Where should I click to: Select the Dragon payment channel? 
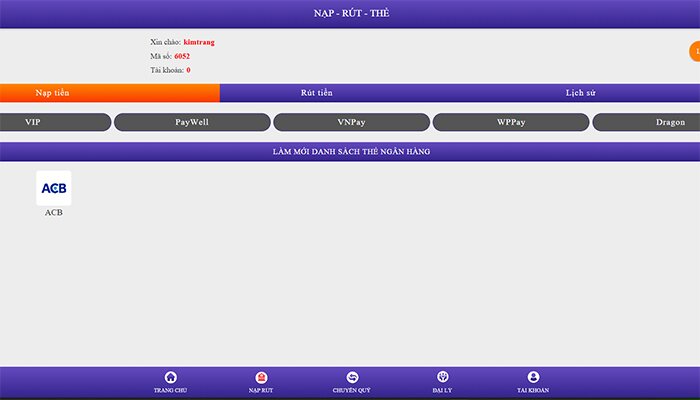pos(646,122)
